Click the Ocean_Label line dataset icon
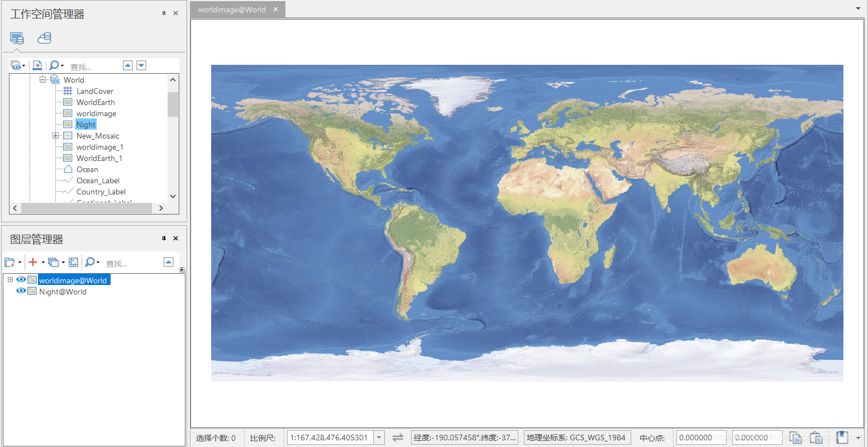Viewport: 868px width, 447px height. (x=68, y=180)
